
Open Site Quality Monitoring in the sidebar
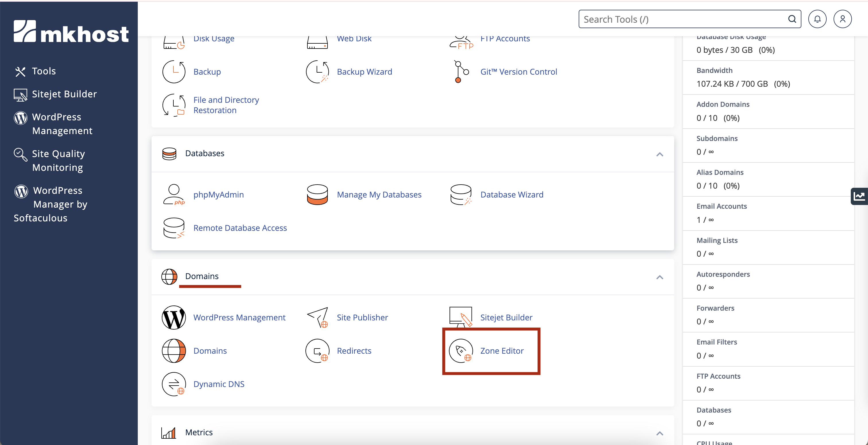(58, 160)
